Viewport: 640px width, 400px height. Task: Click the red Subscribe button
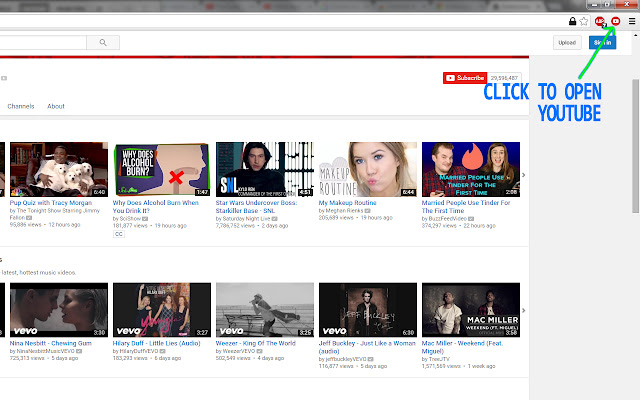[x=465, y=78]
